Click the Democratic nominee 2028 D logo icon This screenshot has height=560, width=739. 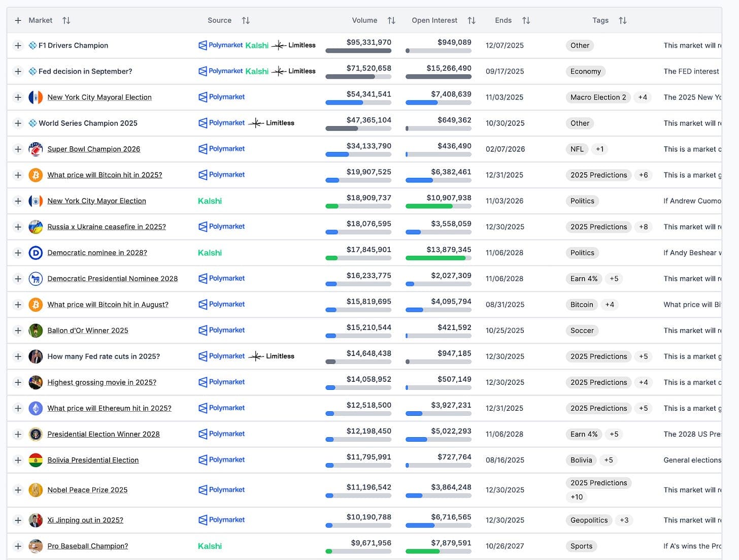click(x=36, y=253)
